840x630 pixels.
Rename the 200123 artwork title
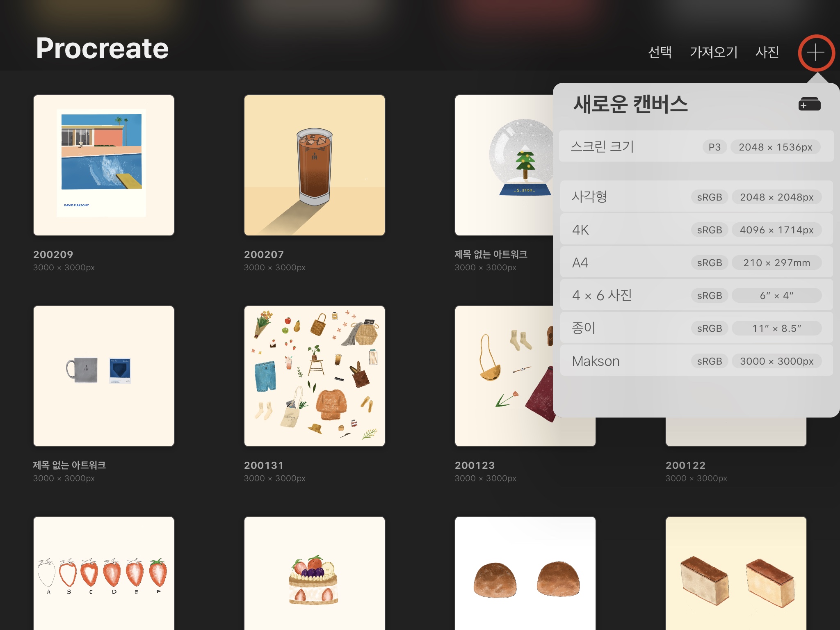475,465
